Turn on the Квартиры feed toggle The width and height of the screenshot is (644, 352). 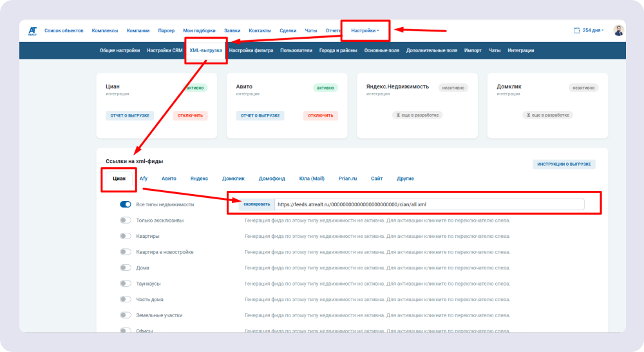pos(126,236)
